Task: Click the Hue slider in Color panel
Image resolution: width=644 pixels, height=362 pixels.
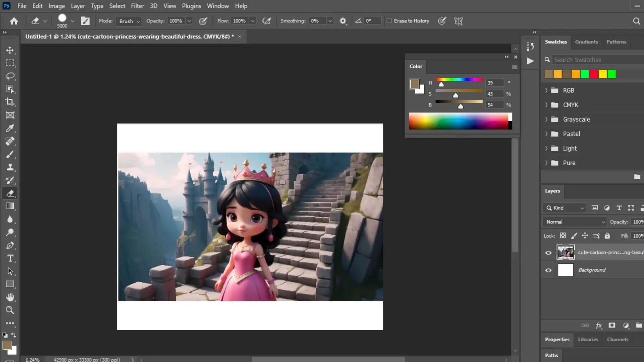Action: pos(459,80)
